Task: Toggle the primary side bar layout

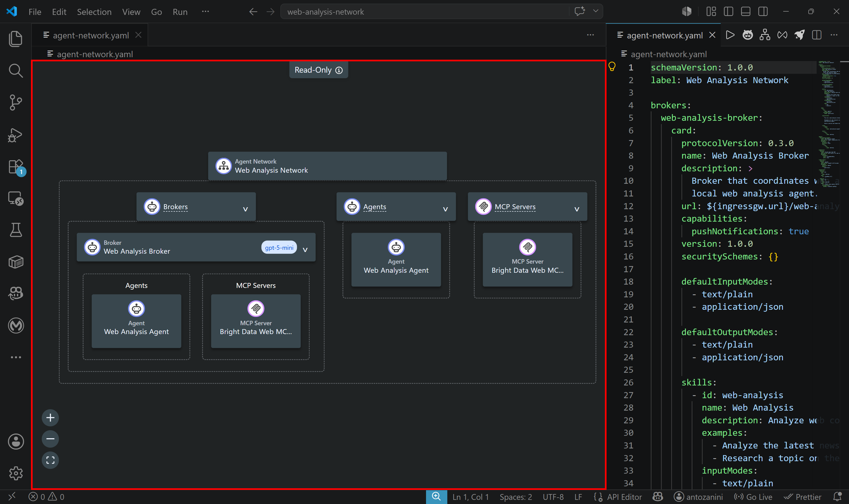Action: [728, 12]
